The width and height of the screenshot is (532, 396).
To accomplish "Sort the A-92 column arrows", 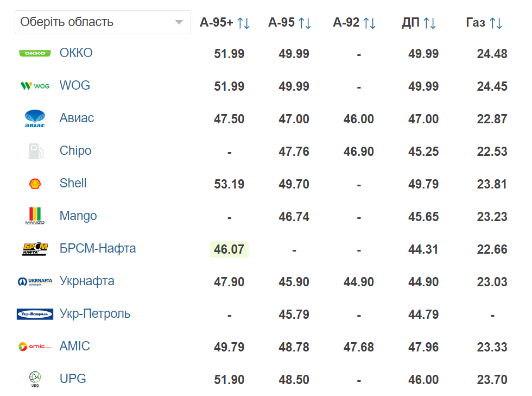I will tap(369, 23).
